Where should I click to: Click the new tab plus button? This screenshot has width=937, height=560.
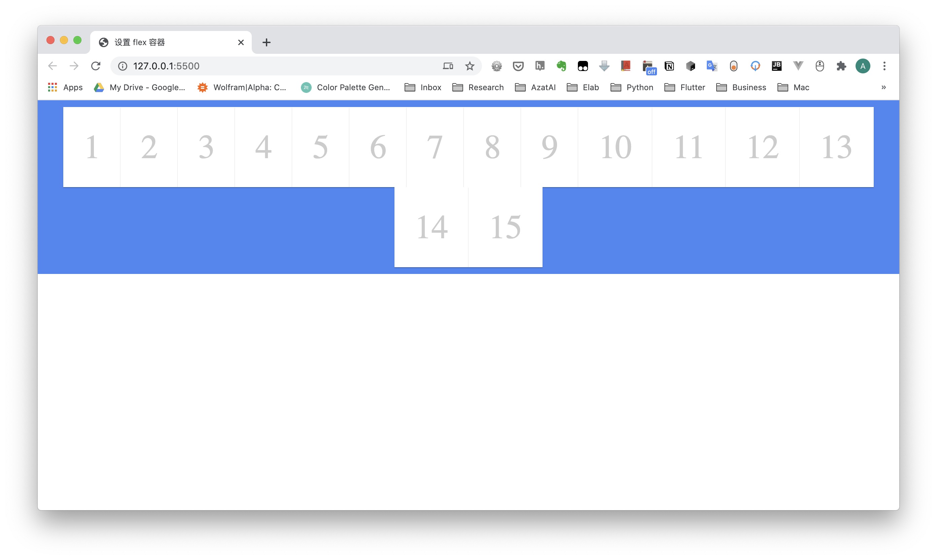click(265, 42)
